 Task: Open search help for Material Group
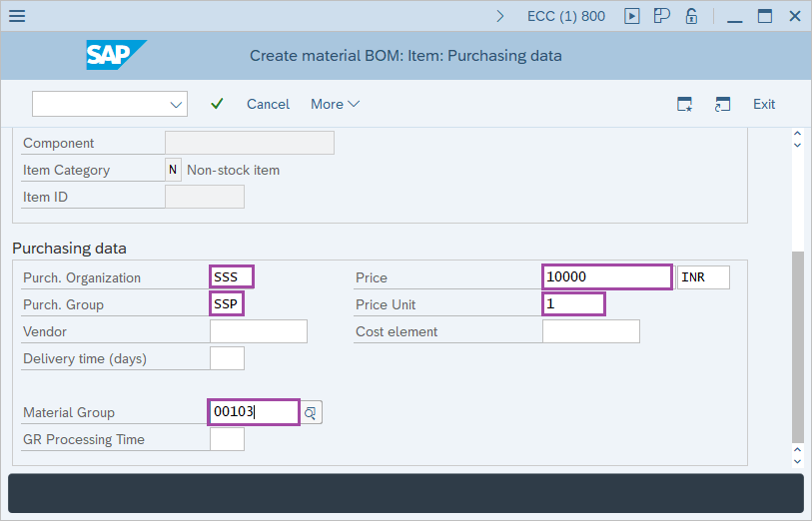point(312,412)
